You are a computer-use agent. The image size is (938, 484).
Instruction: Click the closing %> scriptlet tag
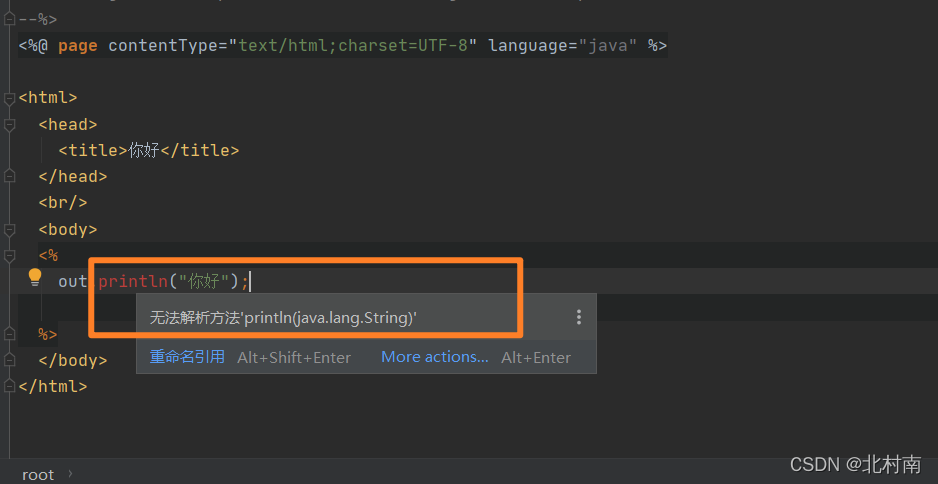tap(48, 334)
